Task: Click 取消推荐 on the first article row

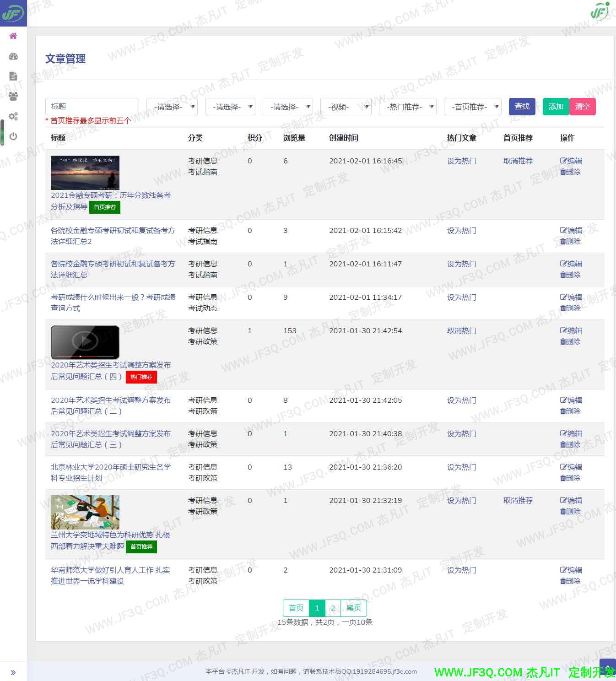Action: (518, 161)
